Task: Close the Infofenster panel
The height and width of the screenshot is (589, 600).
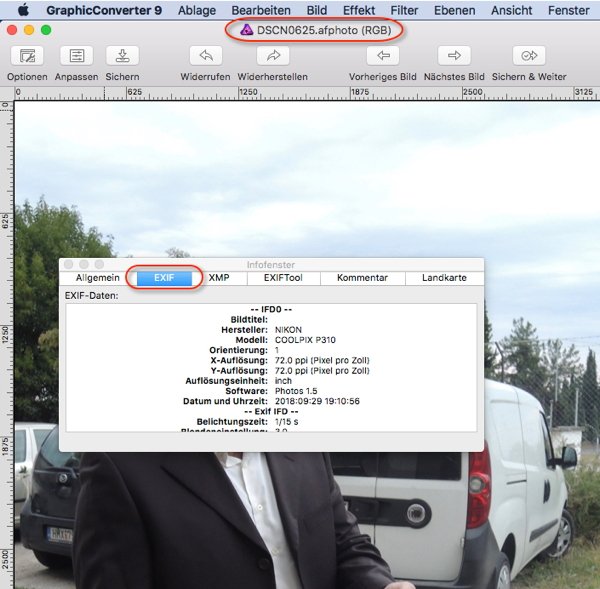Action: pos(68,264)
